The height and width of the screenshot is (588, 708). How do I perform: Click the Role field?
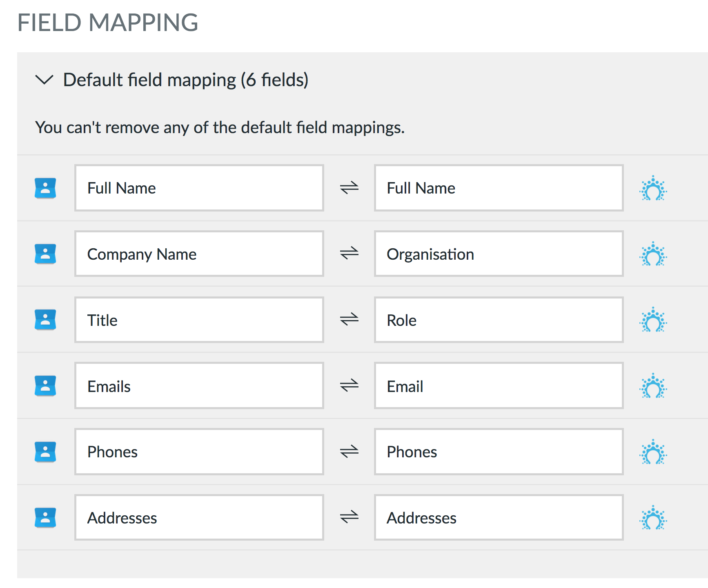[x=499, y=320]
